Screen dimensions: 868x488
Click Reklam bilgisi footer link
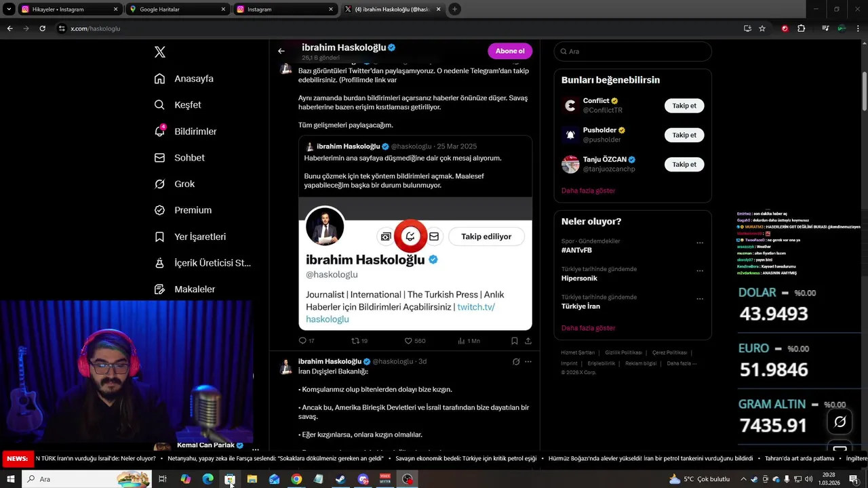click(x=641, y=363)
